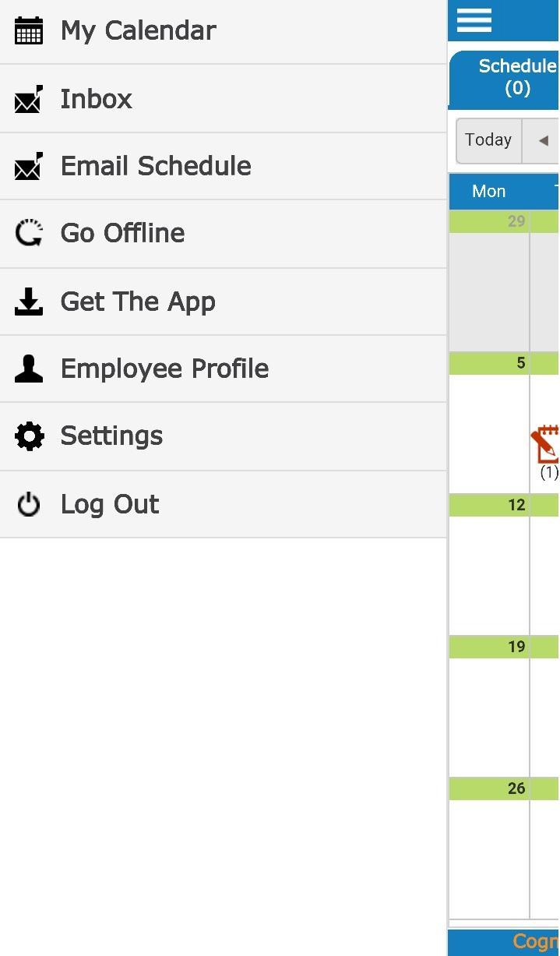
Task: Select Email Schedule from menu
Action: click(156, 167)
